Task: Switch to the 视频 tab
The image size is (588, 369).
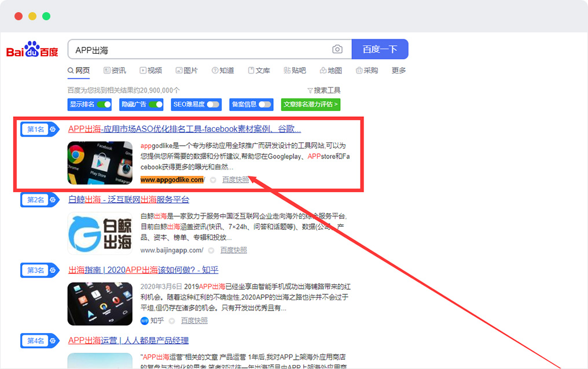Action: click(x=150, y=71)
